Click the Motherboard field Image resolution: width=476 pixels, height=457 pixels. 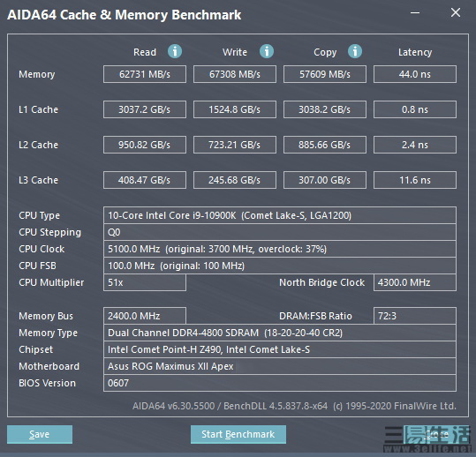click(280, 366)
